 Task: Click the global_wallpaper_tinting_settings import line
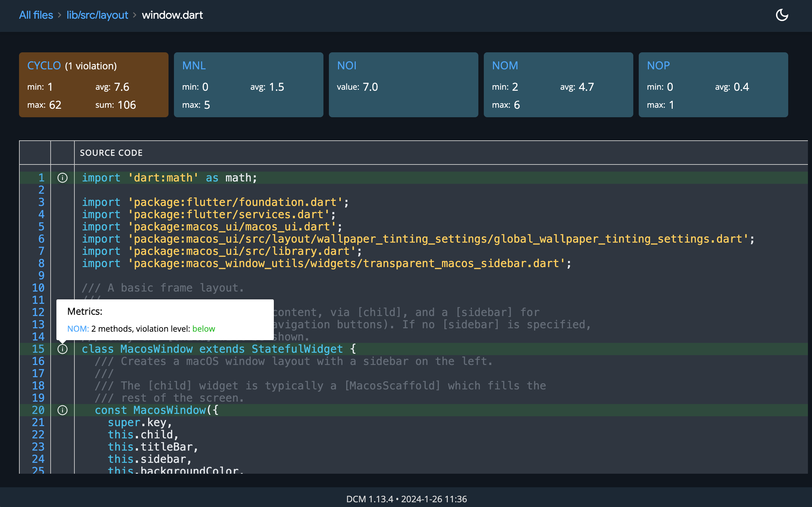(x=418, y=239)
